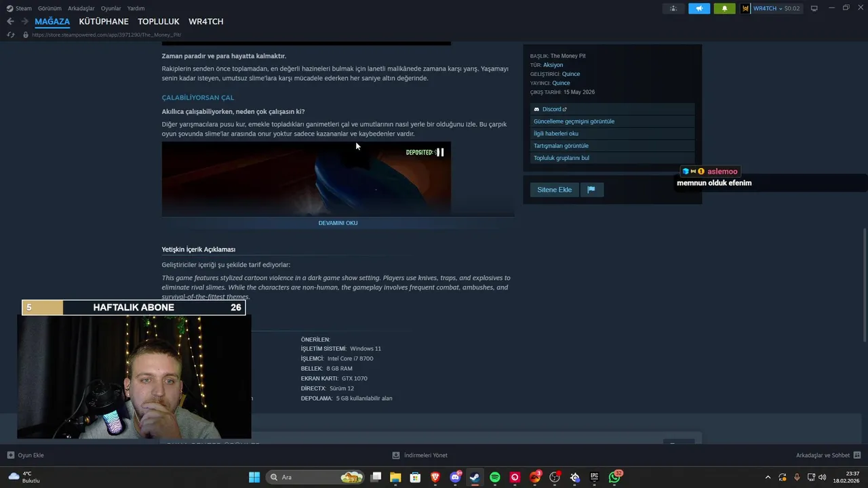Open the friends activity icon in header
Viewport: 868px width, 488px height.
tap(673, 8)
